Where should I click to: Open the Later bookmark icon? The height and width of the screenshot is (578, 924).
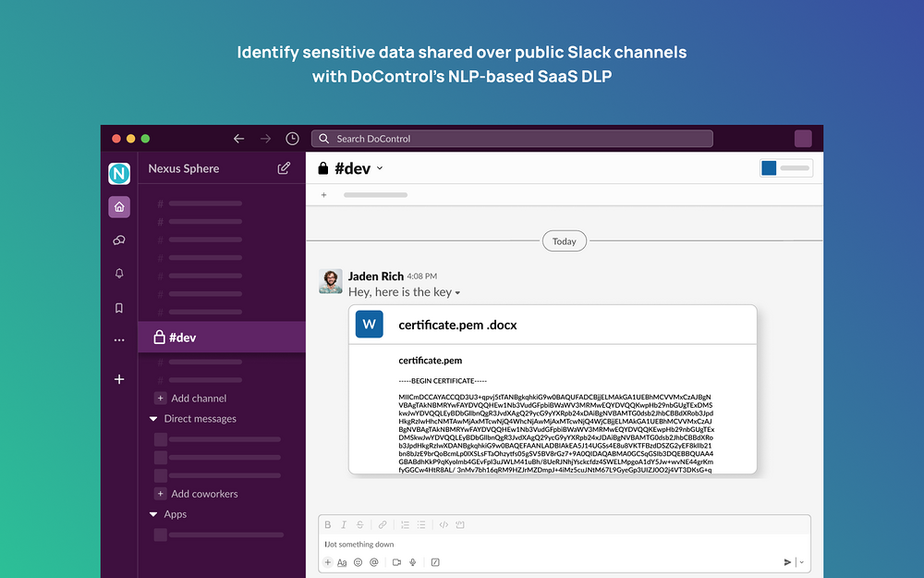tap(119, 308)
